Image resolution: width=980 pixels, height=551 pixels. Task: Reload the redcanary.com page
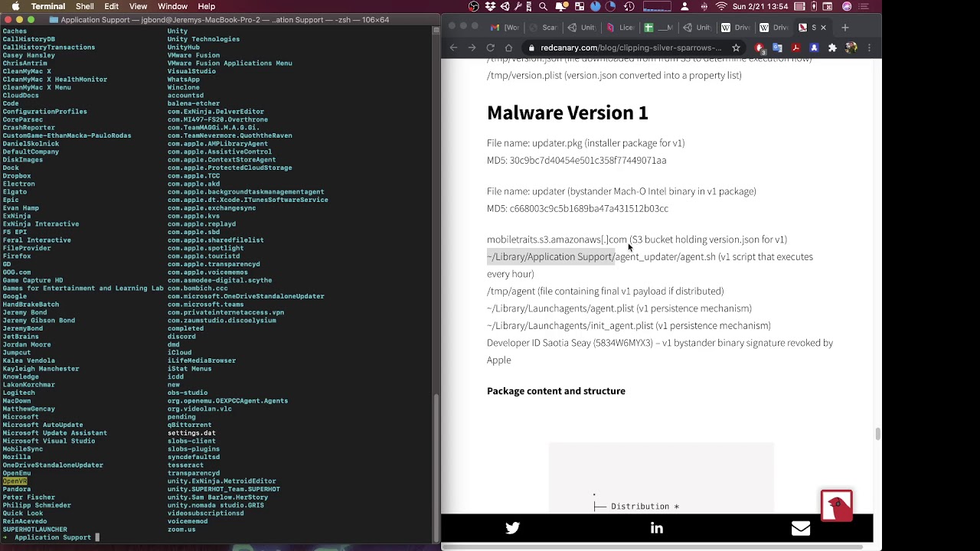(490, 47)
